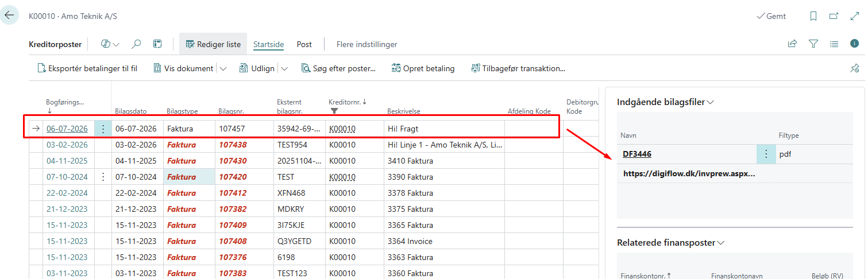Expand Vis dokument dropdown arrow
Image resolution: width=868 pixels, height=279 pixels.
pyautogui.click(x=223, y=68)
